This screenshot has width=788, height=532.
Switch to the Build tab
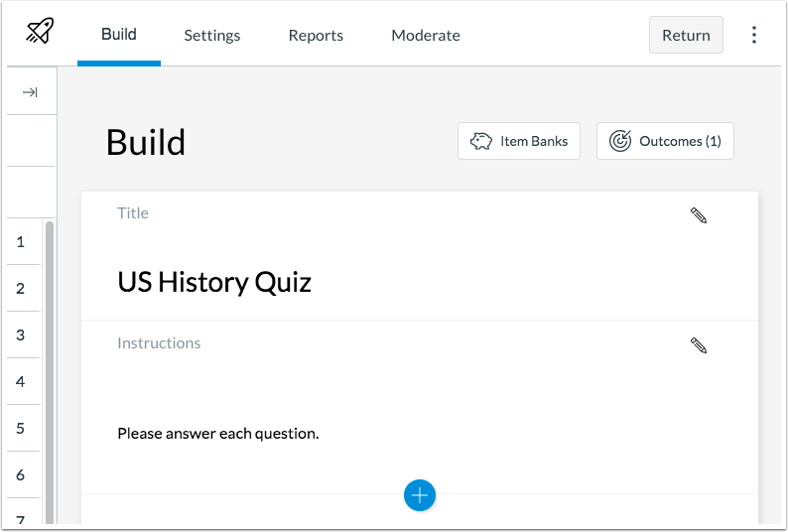[x=119, y=35]
